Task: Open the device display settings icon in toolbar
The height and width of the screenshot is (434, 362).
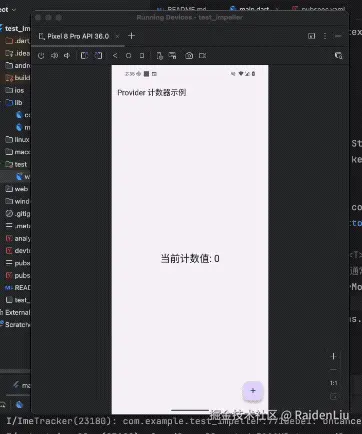Action: pyautogui.click(x=160, y=56)
